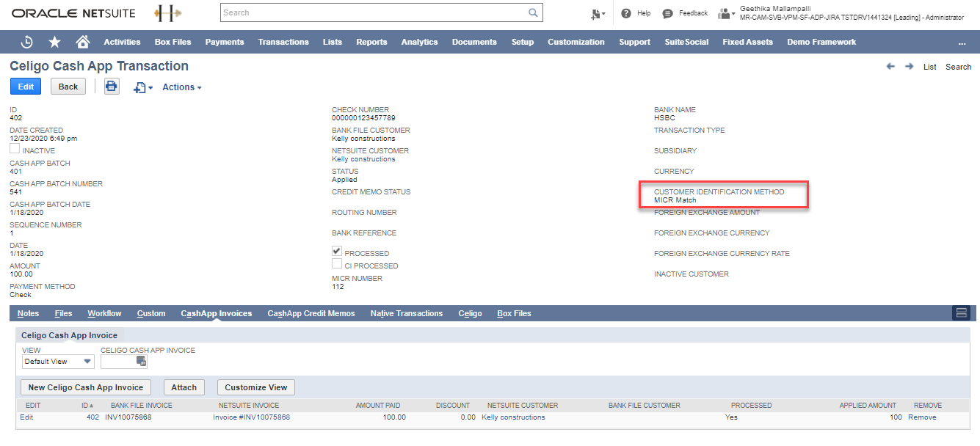Switch to the CashApp Credit Memos subtab

(x=311, y=313)
